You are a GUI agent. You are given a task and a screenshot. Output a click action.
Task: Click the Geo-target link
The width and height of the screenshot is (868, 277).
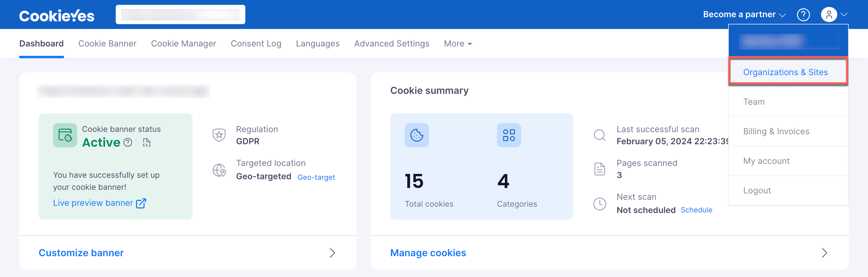(x=316, y=177)
